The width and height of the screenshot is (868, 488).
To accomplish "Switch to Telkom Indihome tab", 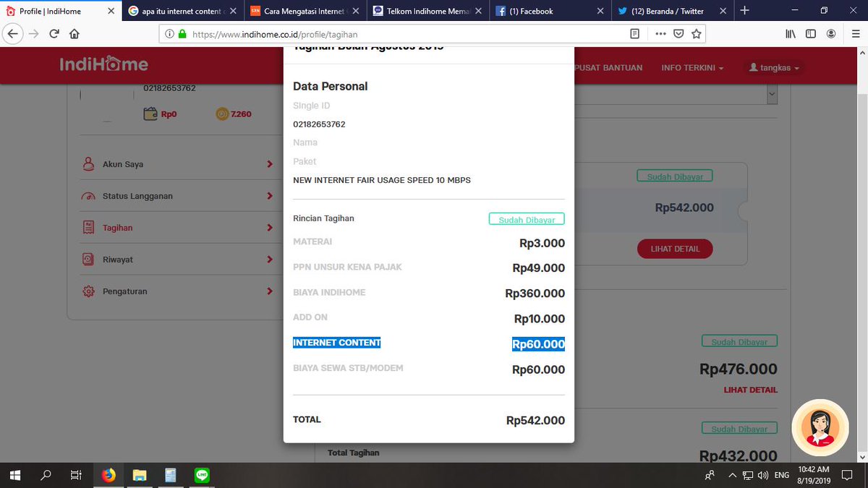I will pyautogui.click(x=428, y=11).
